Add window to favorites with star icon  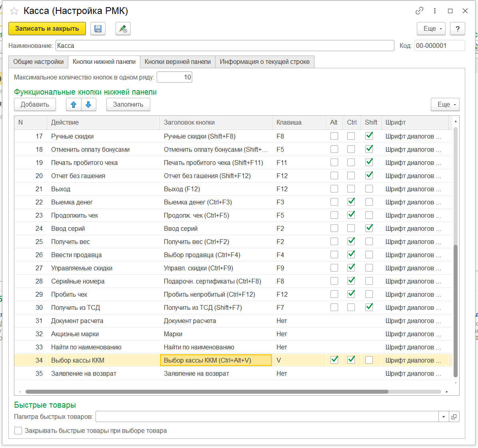[14, 11]
